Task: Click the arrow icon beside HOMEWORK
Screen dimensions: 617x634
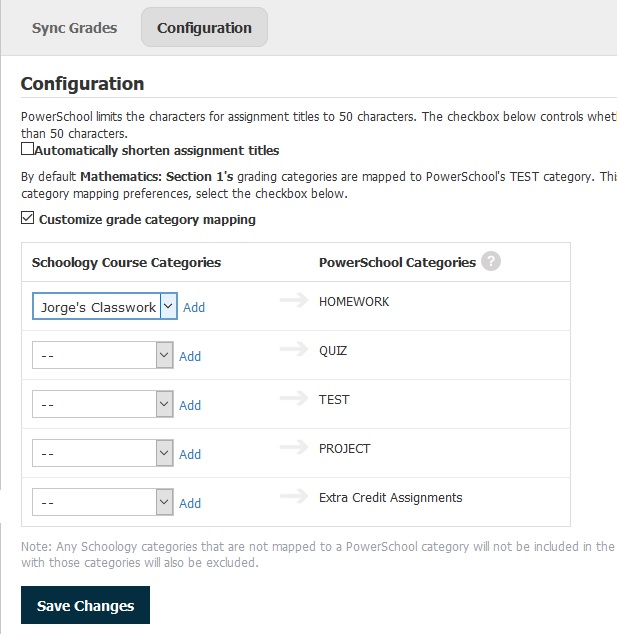Action: 294,301
